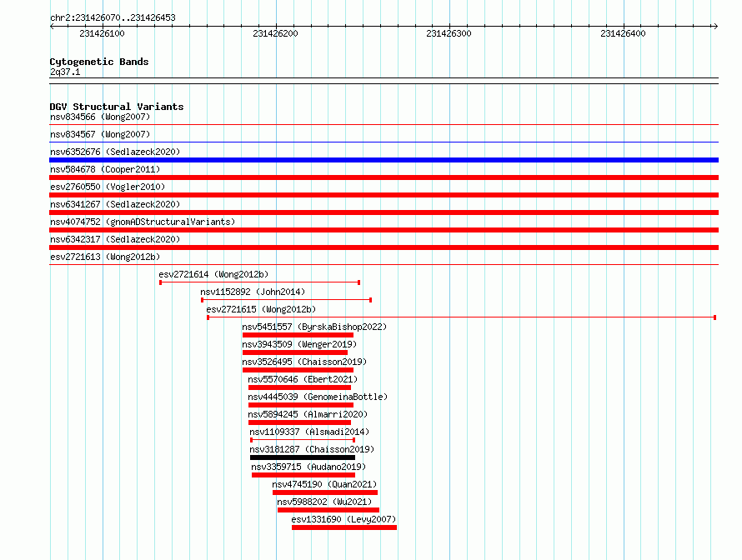The height and width of the screenshot is (560, 742).
Task: Open variant nsv5570646 (Ebert2021)
Action: (x=303, y=379)
